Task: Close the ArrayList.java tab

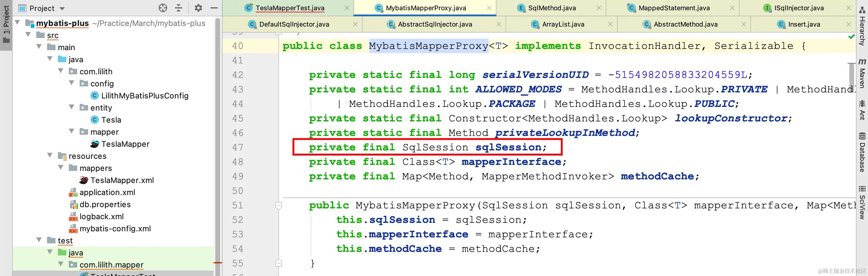Action: (610, 24)
